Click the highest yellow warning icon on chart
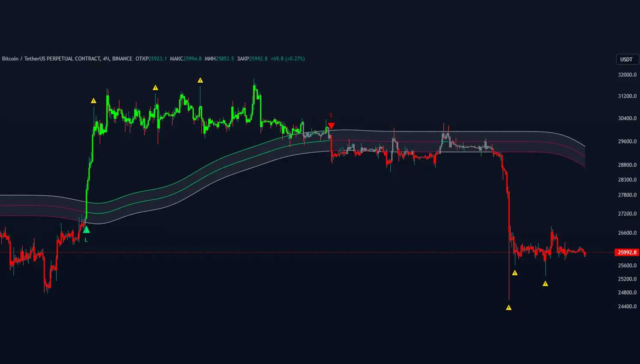This screenshot has height=364, width=640. pos(200,81)
